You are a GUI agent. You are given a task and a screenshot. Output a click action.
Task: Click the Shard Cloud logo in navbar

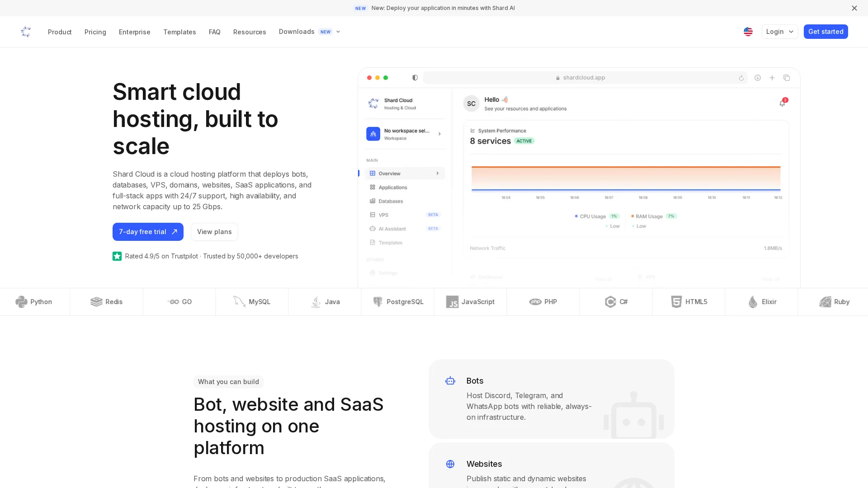26,32
